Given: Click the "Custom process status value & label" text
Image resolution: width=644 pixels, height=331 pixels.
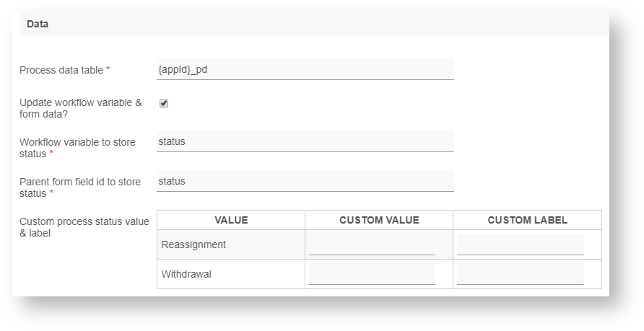Looking at the screenshot, I should (x=84, y=226).
